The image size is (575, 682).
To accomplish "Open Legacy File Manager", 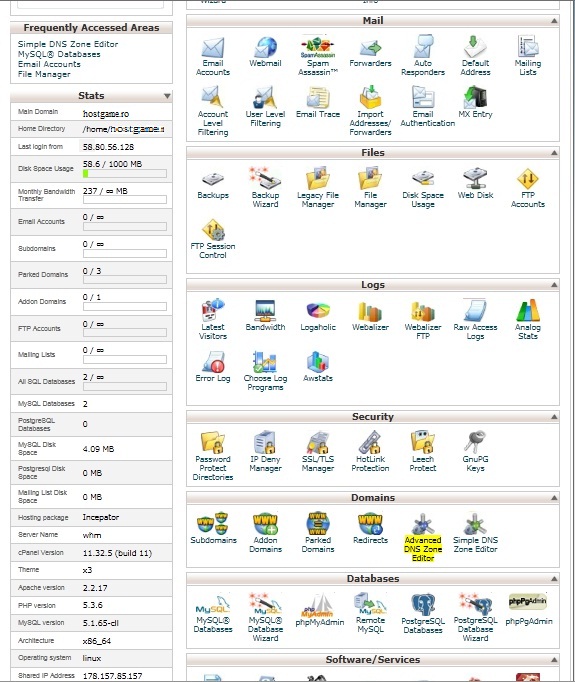I will click(318, 188).
